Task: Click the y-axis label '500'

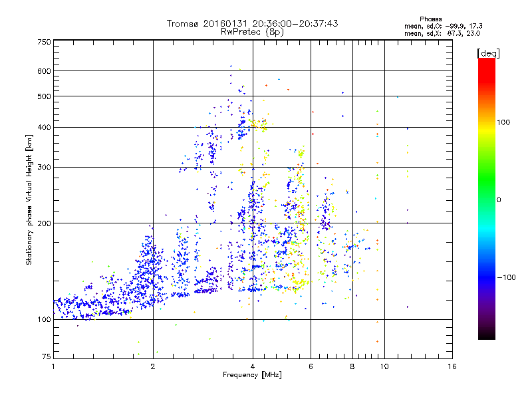Action: 44,96
